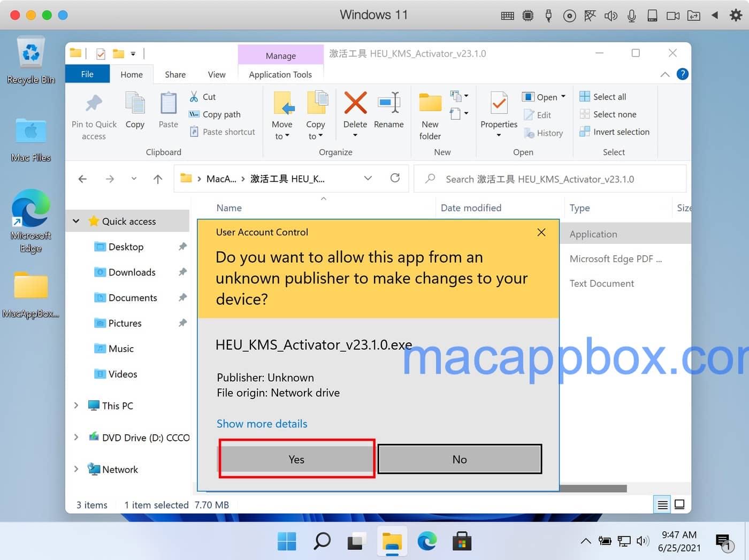Switch to details view layout
The width and height of the screenshot is (749, 560).
[x=662, y=504]
